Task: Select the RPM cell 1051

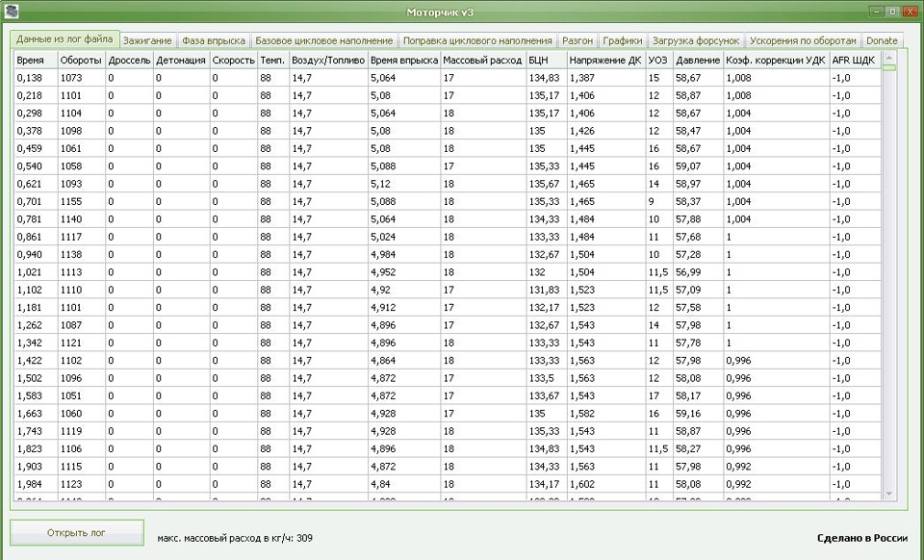Action: tap(81, 395)
